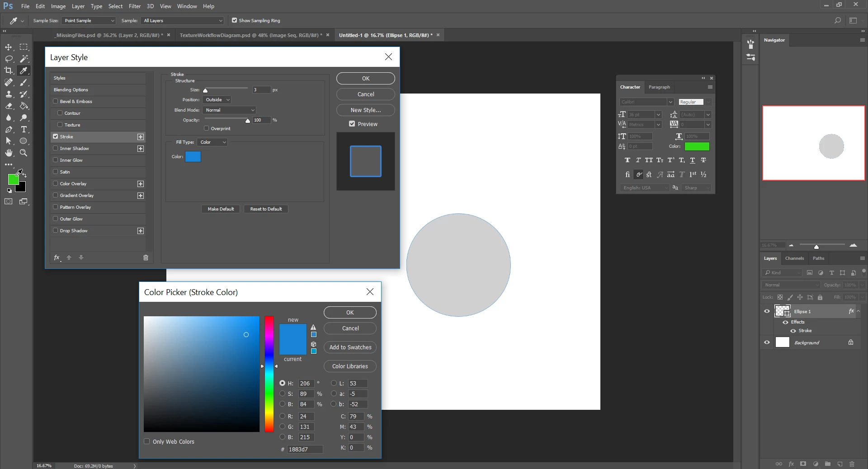Select the Hand tool
Screen dimensions: 868x469
point(9,153)
